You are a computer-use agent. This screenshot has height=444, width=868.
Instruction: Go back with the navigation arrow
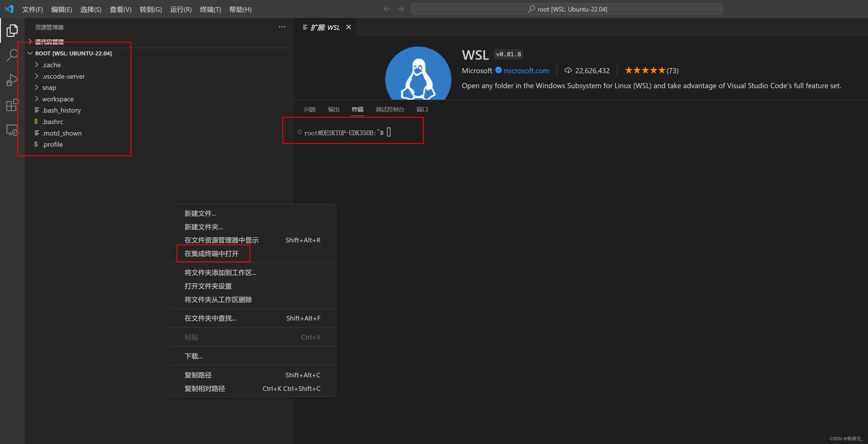(x=387, y=9)
